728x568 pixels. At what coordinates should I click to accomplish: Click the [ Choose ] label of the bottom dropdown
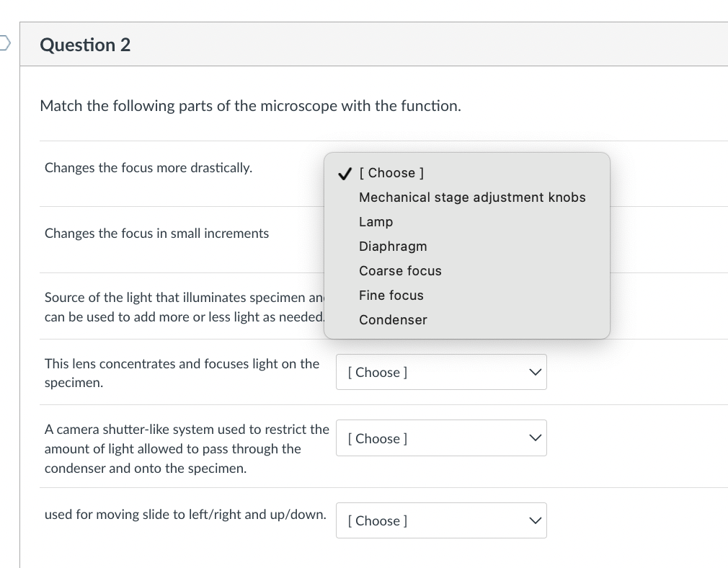click(376, 520)
